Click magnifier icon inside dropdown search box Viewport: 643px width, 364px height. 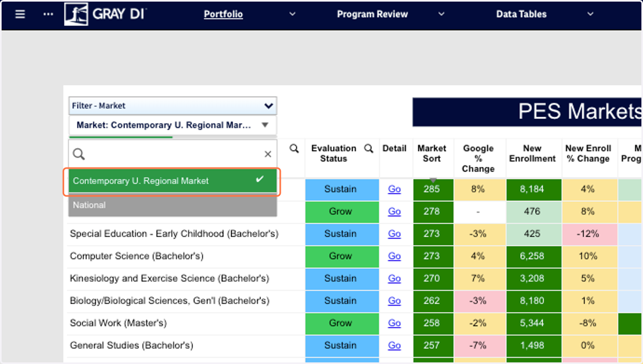coord(79,155)
